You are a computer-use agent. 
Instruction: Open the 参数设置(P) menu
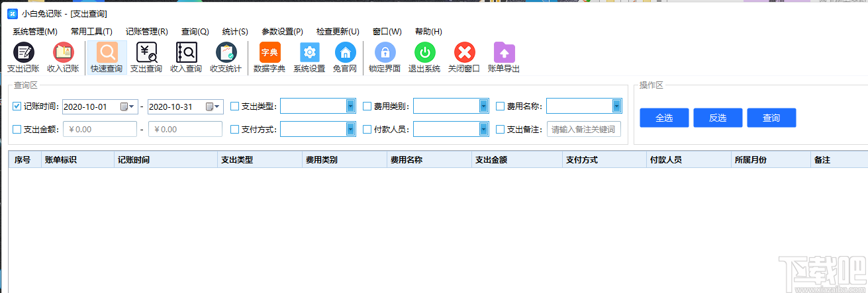[283, 32]
